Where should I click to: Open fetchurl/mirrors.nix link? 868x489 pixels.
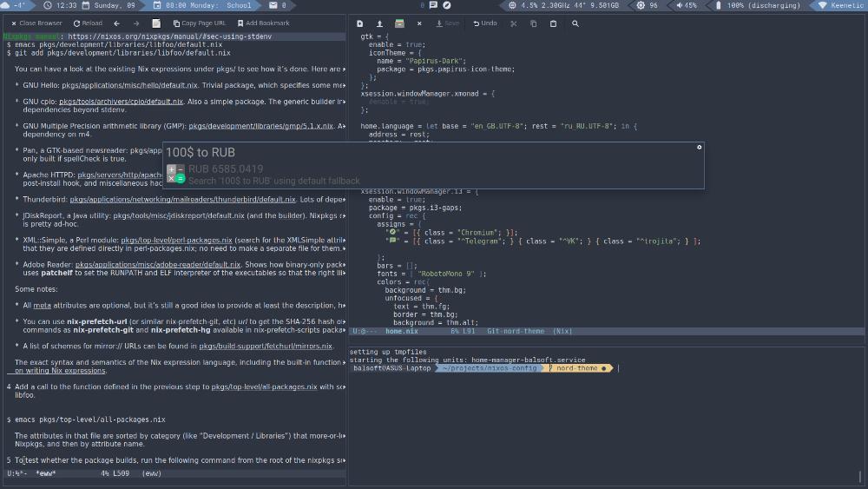pos(266,346)
